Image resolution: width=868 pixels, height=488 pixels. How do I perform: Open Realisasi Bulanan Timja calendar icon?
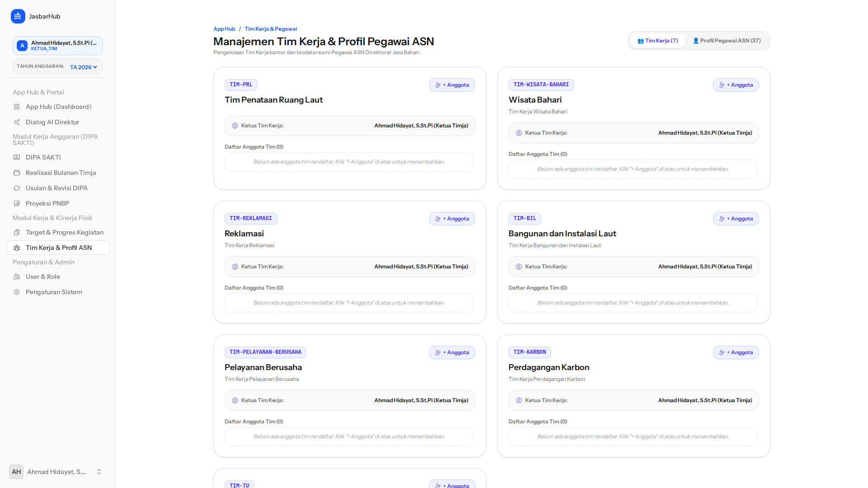(x=17, y=173)
